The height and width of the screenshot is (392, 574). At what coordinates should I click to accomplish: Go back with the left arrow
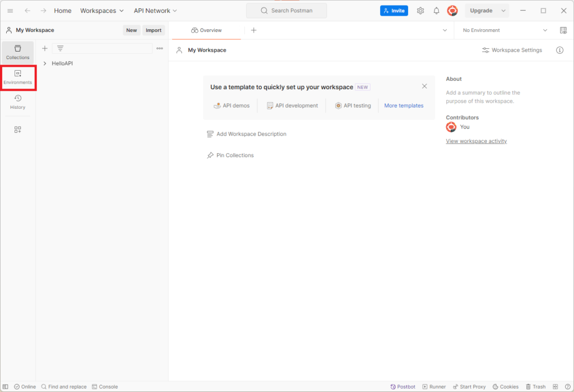pyautogui.click(x=27, y=11)
